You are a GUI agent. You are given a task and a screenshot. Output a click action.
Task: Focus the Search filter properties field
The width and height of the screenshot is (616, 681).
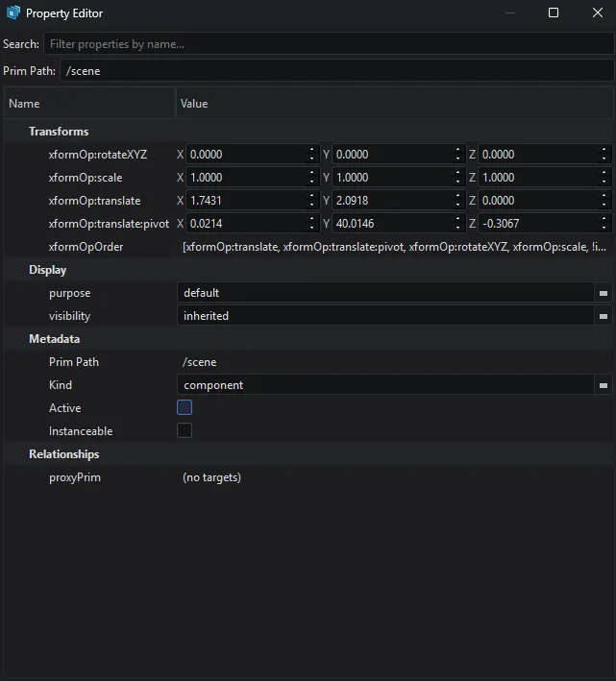[329, 44]
